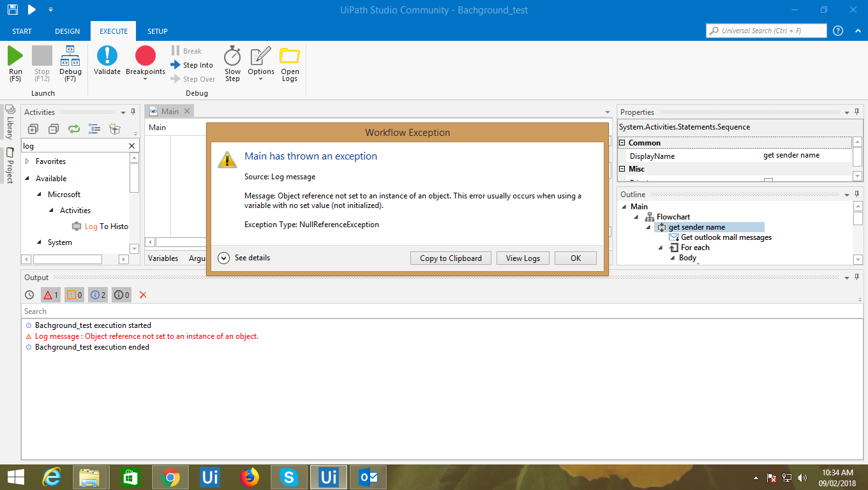Toggle blue info messages filter in Output
This screenshot has height=490, width=868.
click(x=98, y=295)
